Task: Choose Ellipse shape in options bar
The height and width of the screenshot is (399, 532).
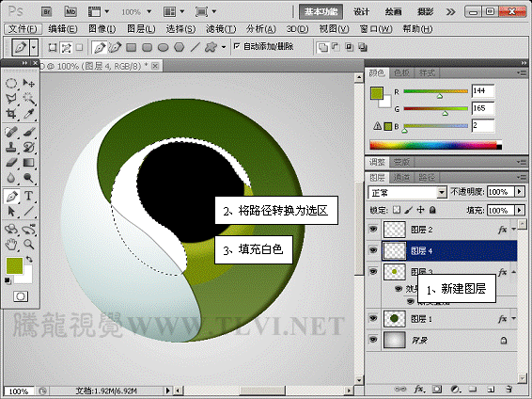Action: pyautogui.click(x=164, y=47)
